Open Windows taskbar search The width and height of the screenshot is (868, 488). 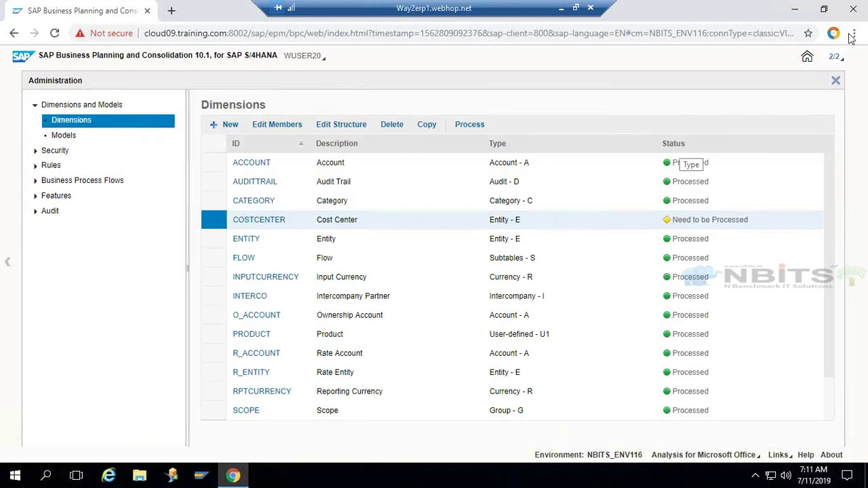(46, 476)
